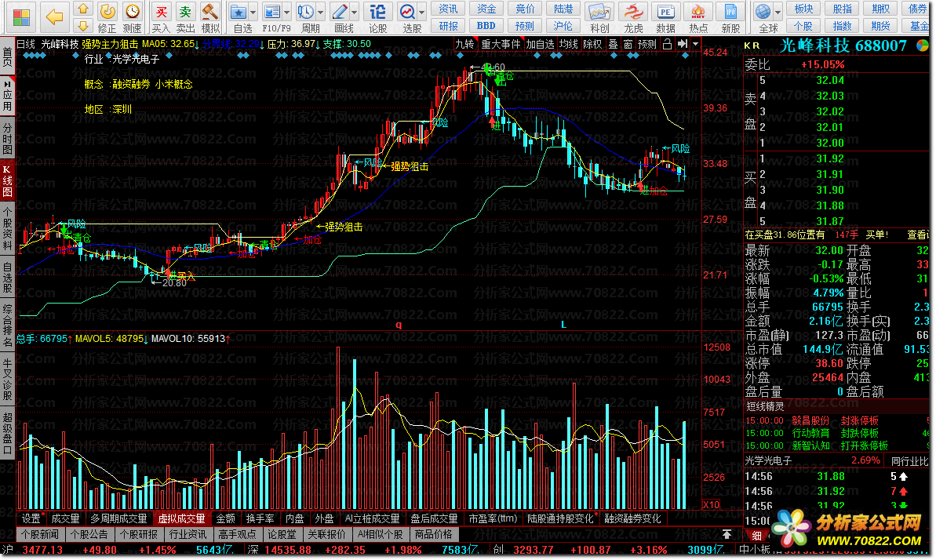This screenshot has width=936, height=560.
Task: Toggle 除权 adjustment mode
Action: [x=592, y=44]
